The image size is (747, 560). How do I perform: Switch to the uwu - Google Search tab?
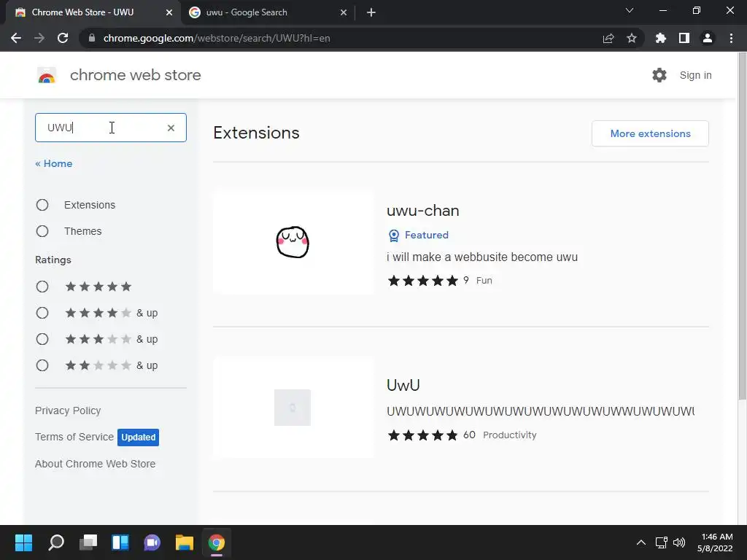coord(267,12)
